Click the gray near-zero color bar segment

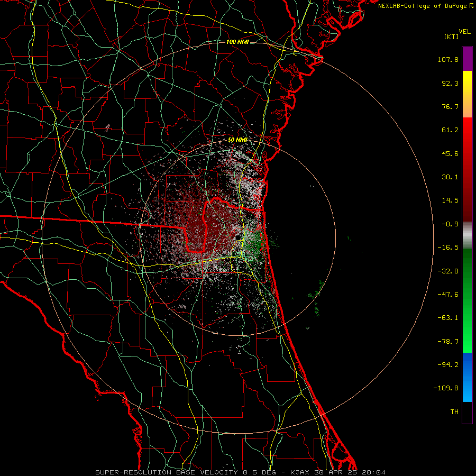[x=467, y=235]
